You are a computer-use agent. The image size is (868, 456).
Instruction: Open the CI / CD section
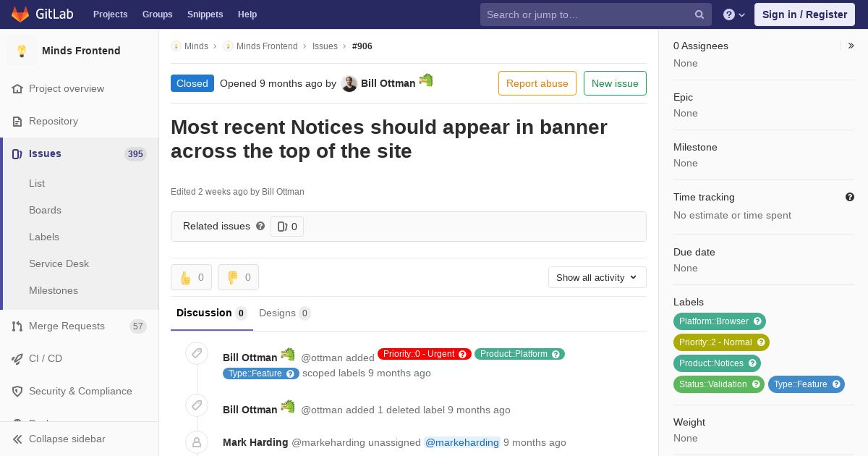coord(80,358)
